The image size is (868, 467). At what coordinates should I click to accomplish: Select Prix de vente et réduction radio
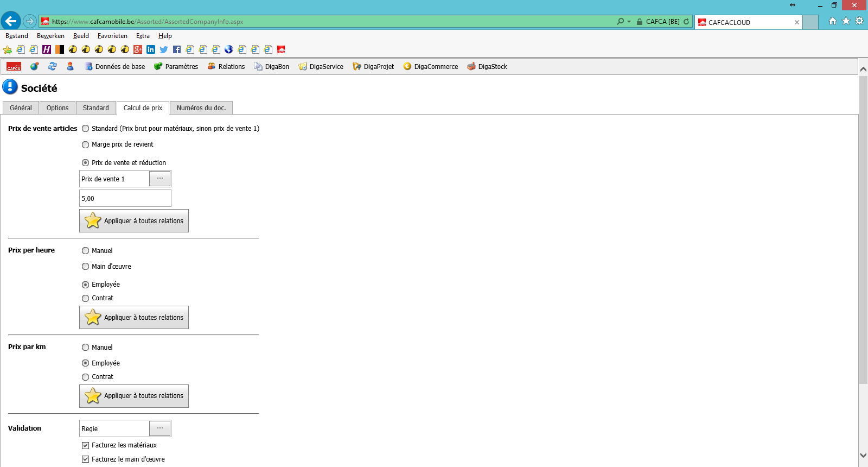[85, 162]
